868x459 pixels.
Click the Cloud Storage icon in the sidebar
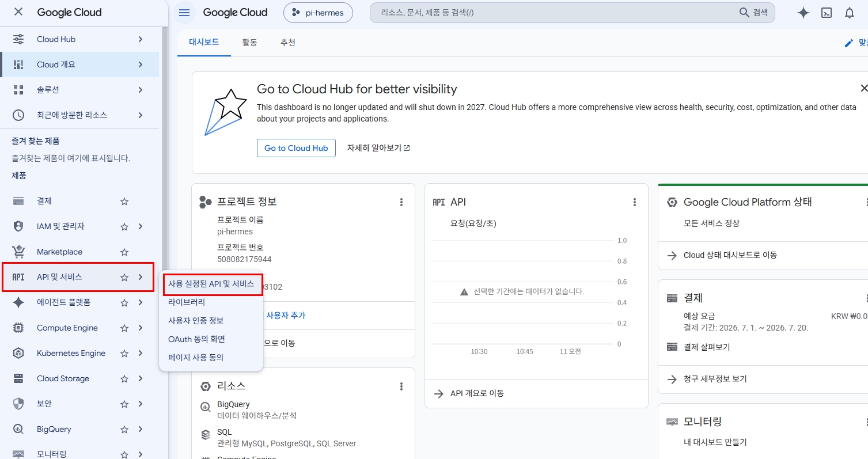click(18, 378)
